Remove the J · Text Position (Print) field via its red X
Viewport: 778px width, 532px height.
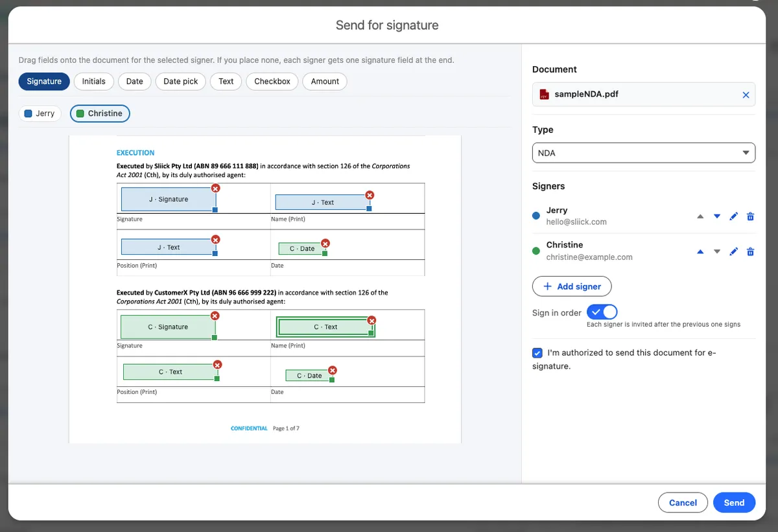point(216,240)
